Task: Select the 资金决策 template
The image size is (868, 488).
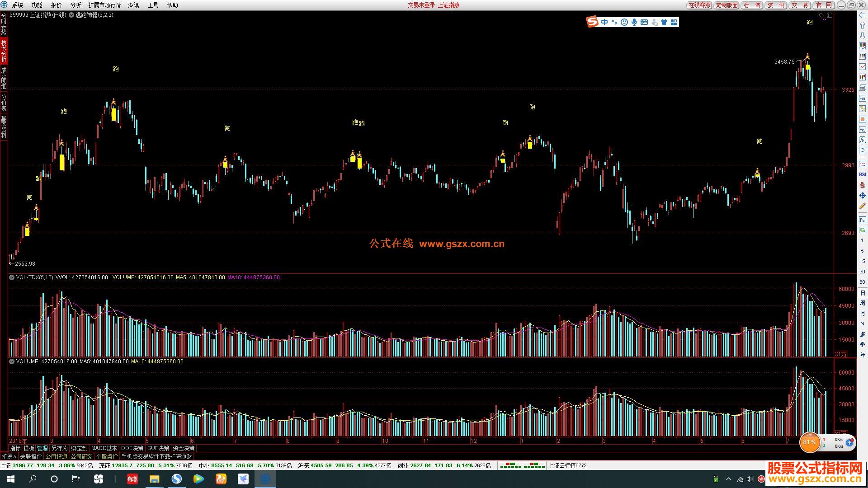Action: [184, 448]
